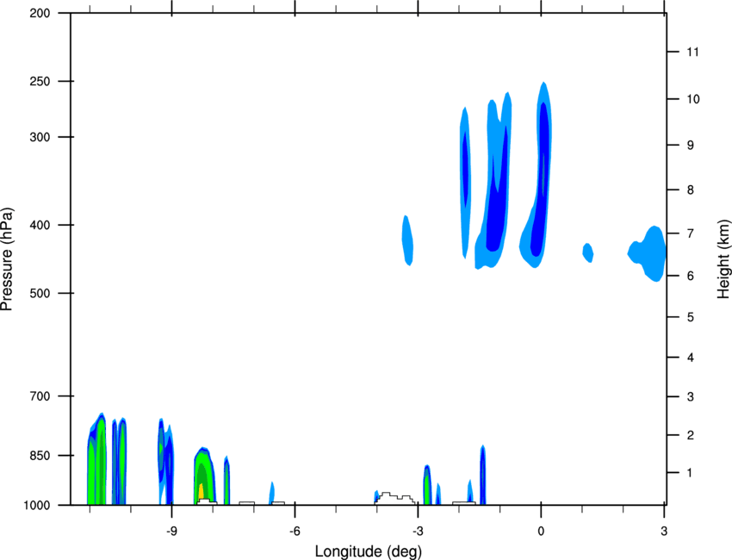The height and width of the screenshot is (560, 732).
Task: Click the 1000 pressure tick label
Action: [36, 506]
